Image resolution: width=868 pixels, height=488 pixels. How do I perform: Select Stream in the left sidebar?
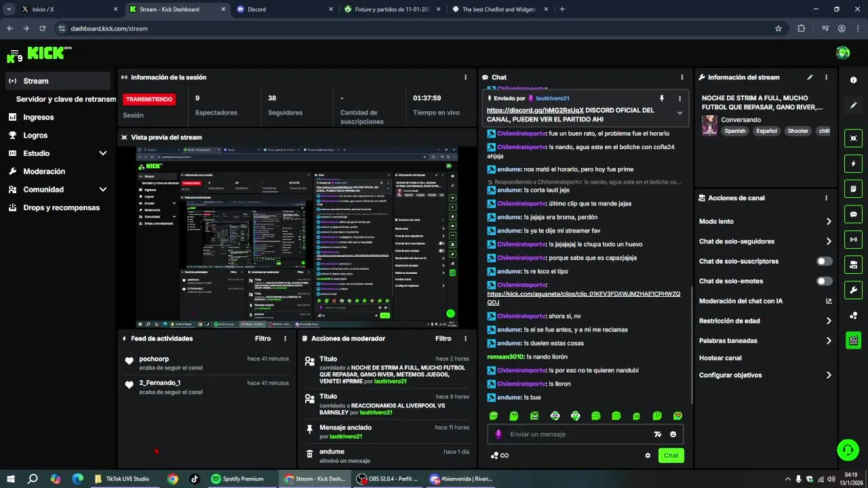58,81
